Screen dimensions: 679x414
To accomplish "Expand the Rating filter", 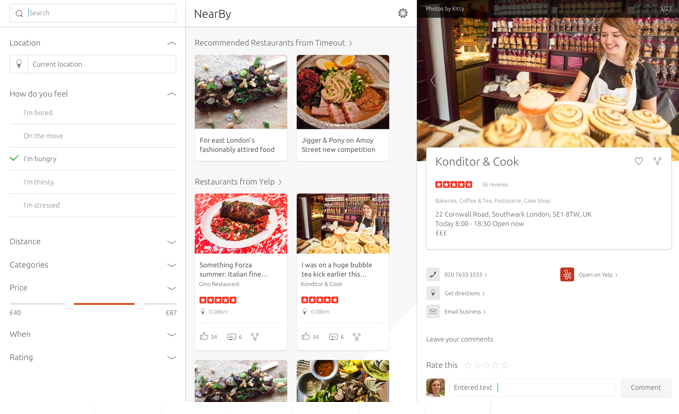I will [171, 357].
